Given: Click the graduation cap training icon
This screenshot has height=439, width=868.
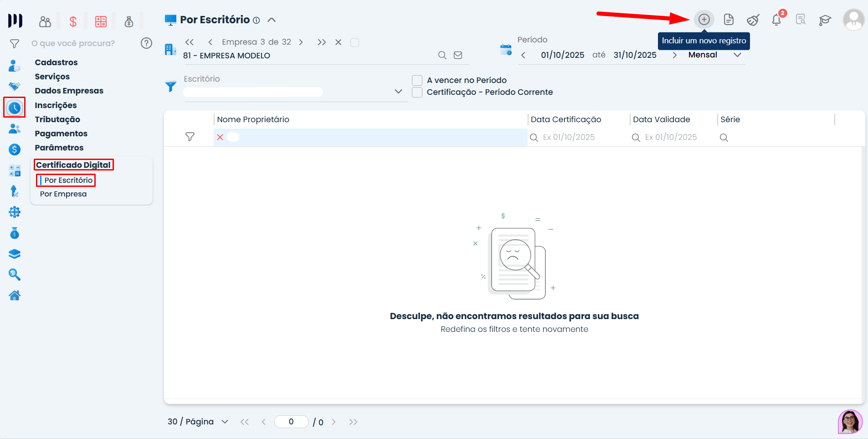Looking at the screenshot, I should [825, 20].
